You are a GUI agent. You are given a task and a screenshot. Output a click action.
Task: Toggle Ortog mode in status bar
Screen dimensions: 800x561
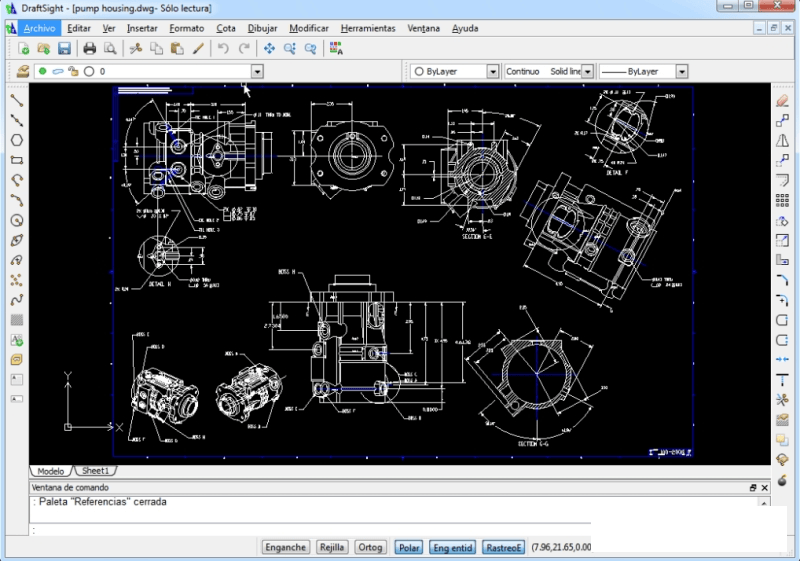[370, 547]
